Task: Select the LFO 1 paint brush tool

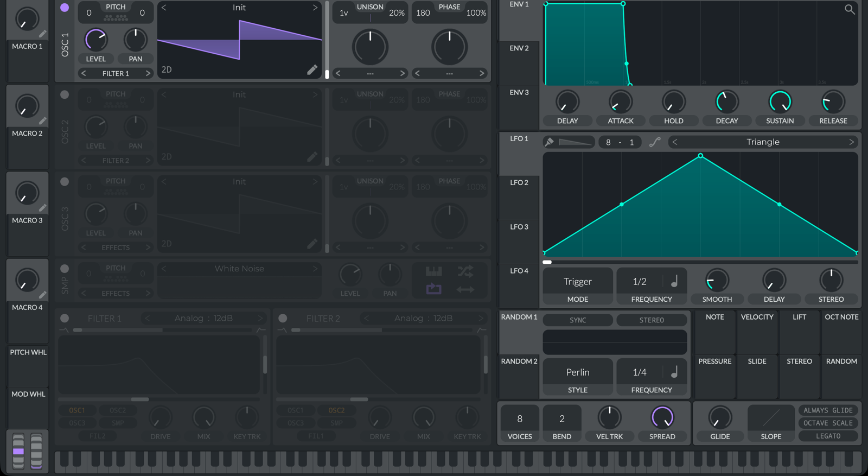Action: [549, 142]
